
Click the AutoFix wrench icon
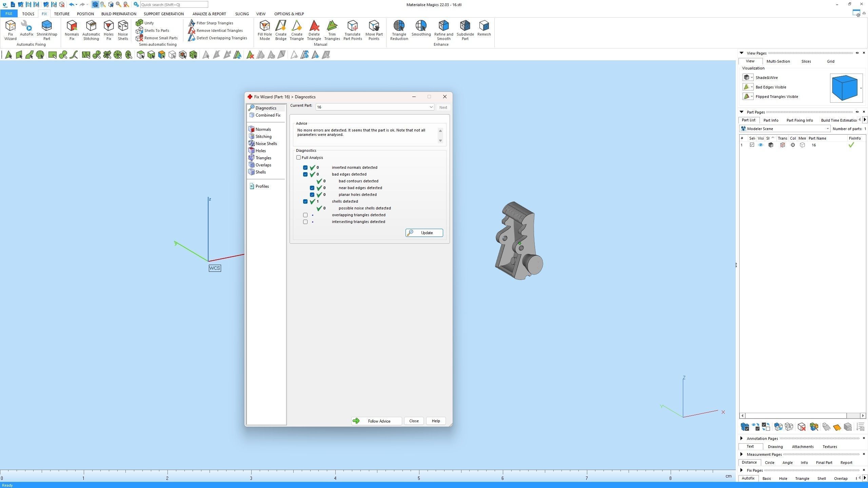26,26
